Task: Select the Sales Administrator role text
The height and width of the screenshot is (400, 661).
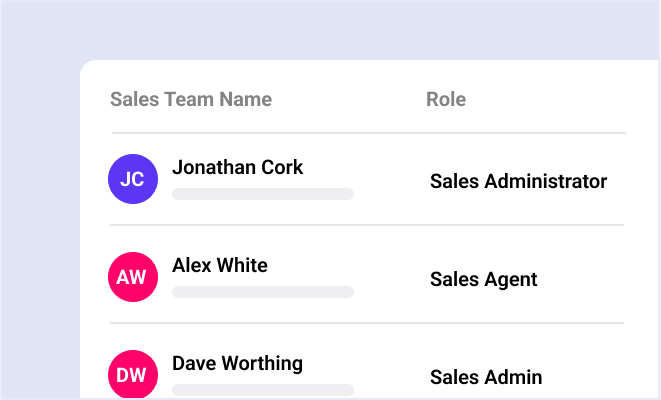Action: click(x=518, y=181)
